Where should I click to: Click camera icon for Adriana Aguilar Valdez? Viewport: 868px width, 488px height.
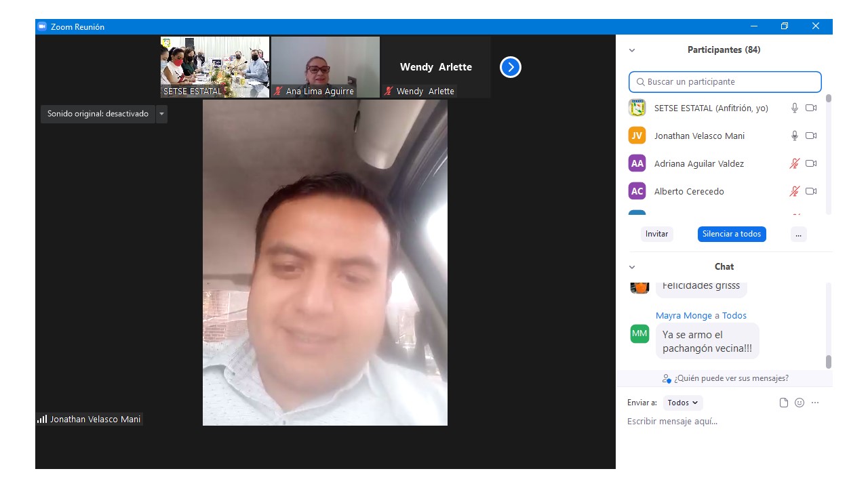[x=811, y=163]
